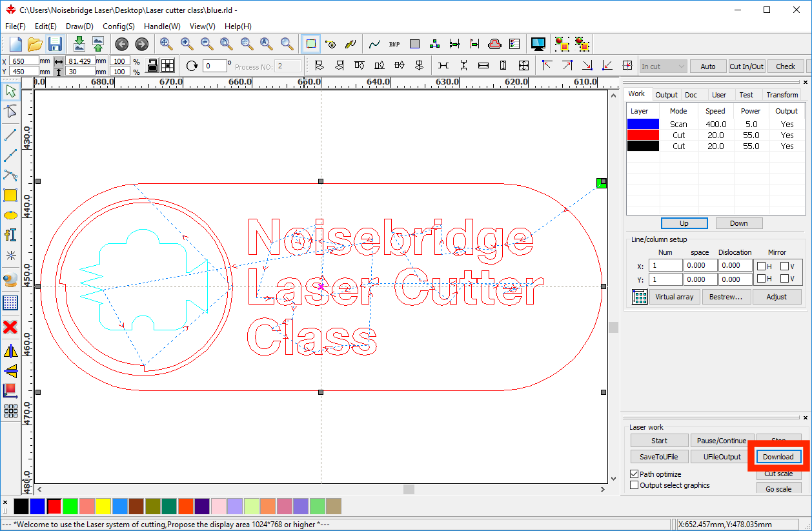Click the Virtual array grid icon
Viewport: 812px width, 531px height.
pyautogui.click(x=640, y=297)
